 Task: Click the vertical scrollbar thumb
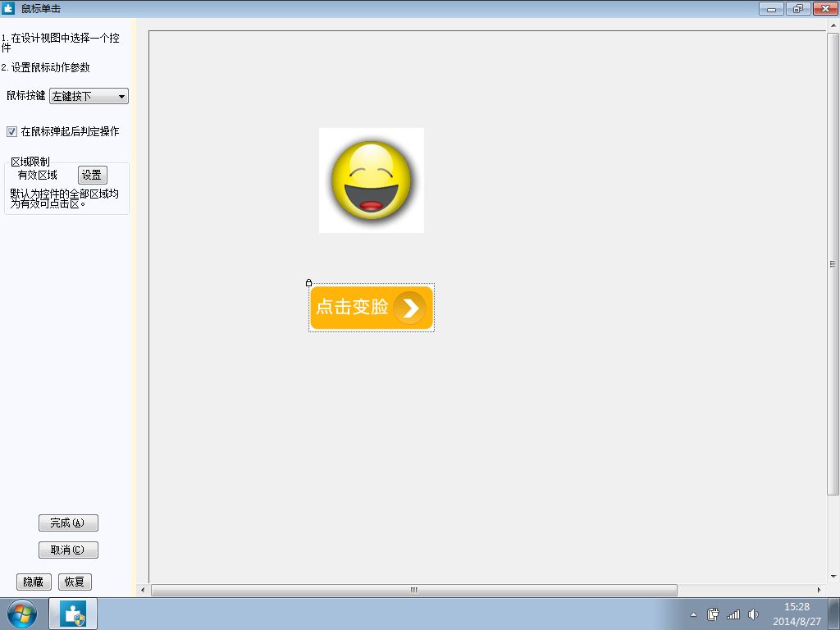click(x=833, y=264)
